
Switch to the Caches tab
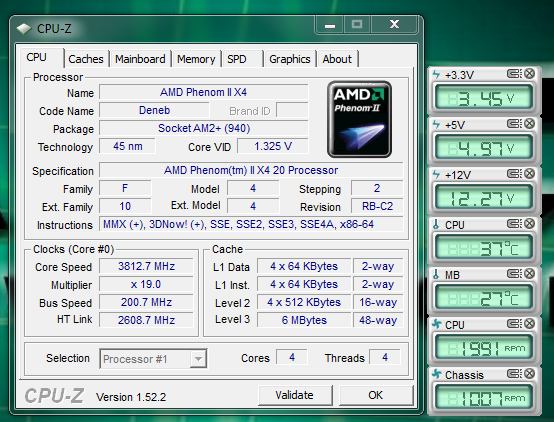point(86,59)
